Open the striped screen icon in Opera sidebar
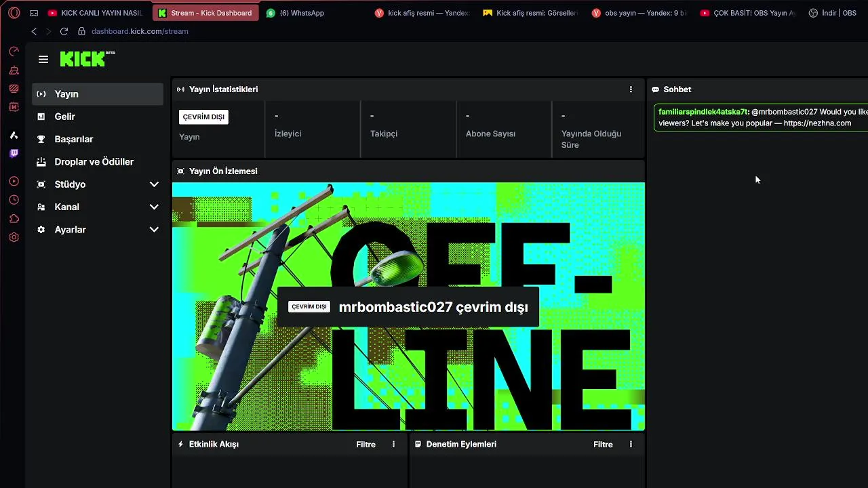This screenshot has width=868, height=488. click(14, 88)
